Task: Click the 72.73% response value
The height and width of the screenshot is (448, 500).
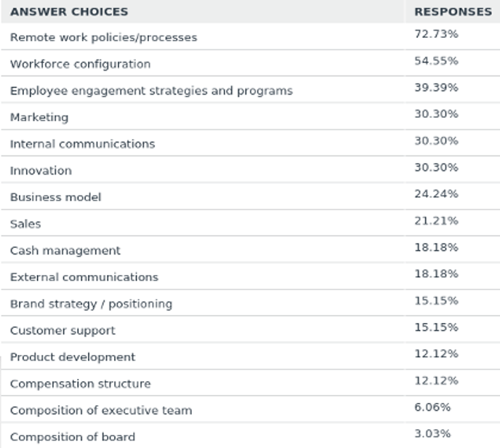Action: (436, 34)
